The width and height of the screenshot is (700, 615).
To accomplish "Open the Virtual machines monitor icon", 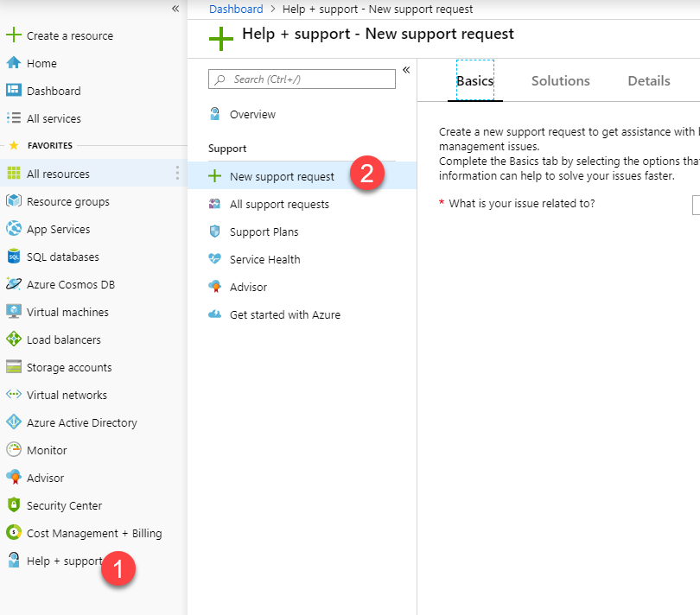I will tap(14, 312).
